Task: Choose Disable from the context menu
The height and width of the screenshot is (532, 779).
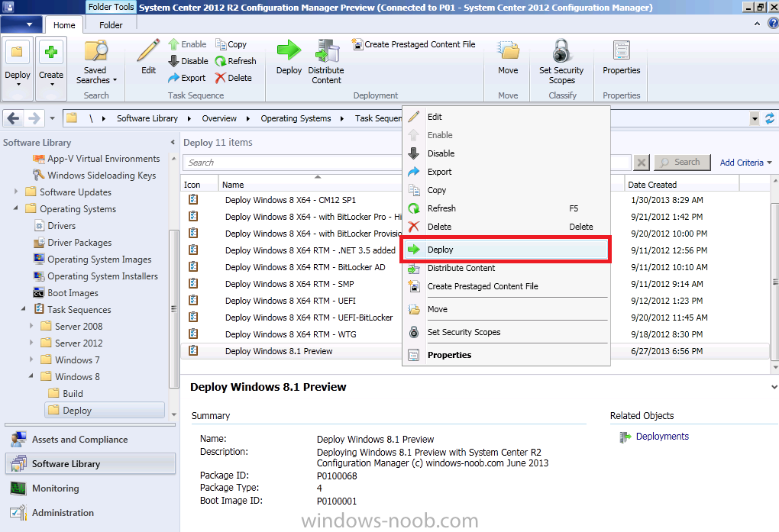Action: tap(506, 153)
